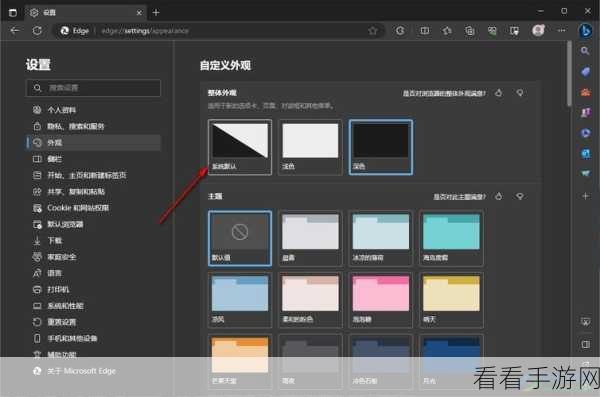
Task: Give thumbs down for overall appearance
Action: click(x=520, y=93)
